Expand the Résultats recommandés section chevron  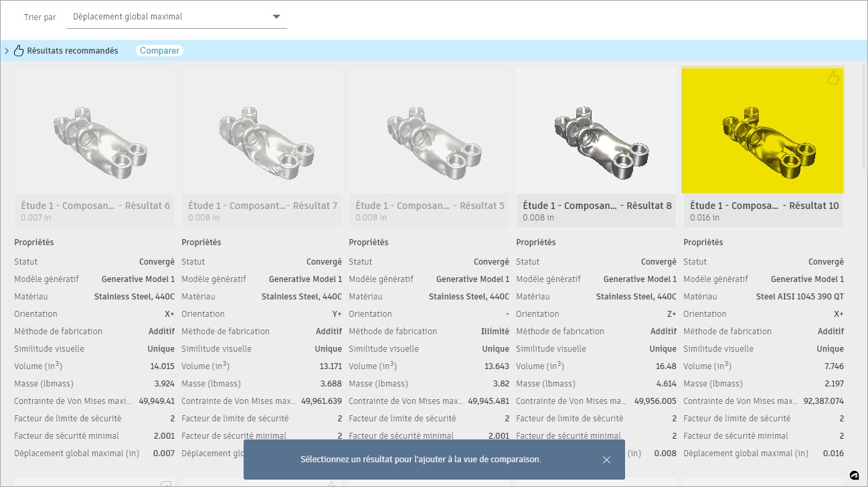coord(7,51)
